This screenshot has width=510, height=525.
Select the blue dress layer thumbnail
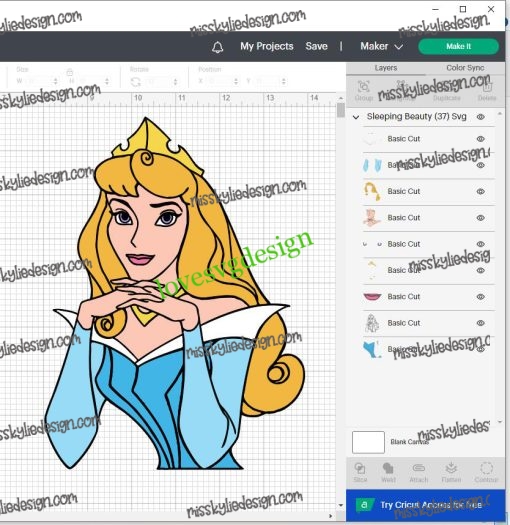coord(372,349)
